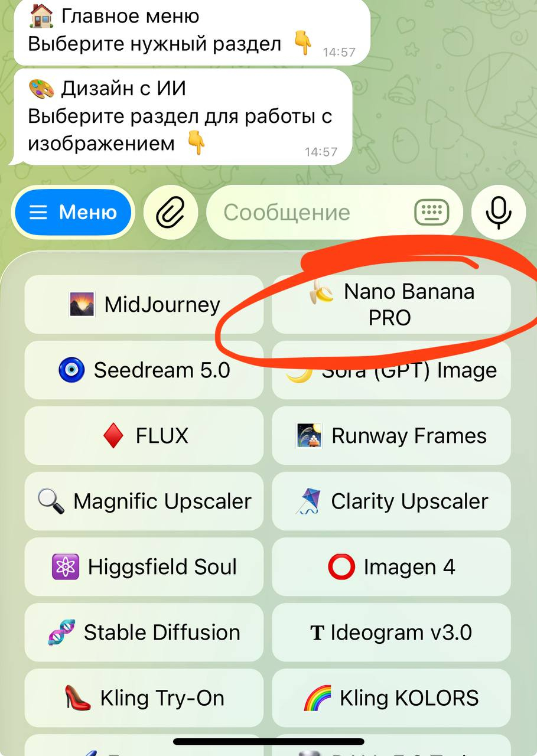Select Seedream 5.0 with eye icon

coord(144,370)
